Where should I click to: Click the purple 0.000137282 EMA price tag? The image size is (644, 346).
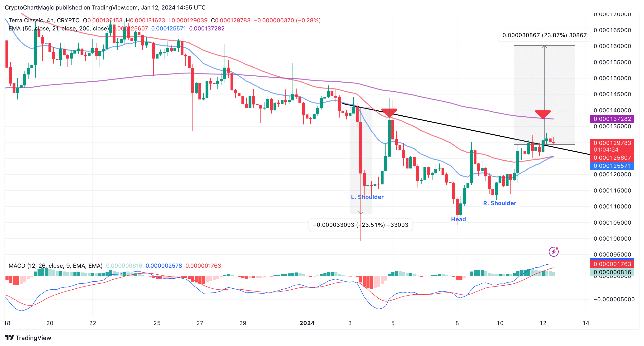point(612,119)
